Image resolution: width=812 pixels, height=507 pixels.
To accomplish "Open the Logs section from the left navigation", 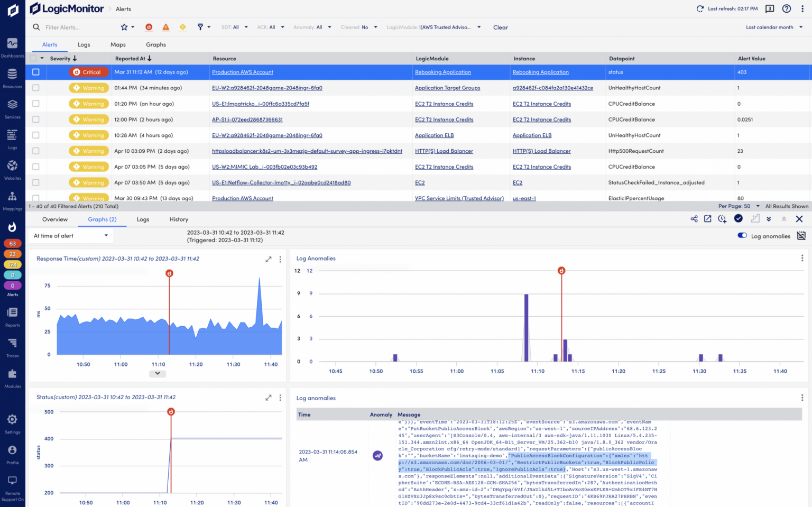I will coord(12,138).
